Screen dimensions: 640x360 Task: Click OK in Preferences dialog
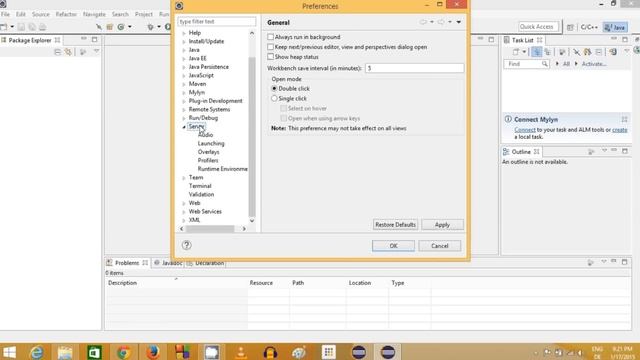[393, 246]
